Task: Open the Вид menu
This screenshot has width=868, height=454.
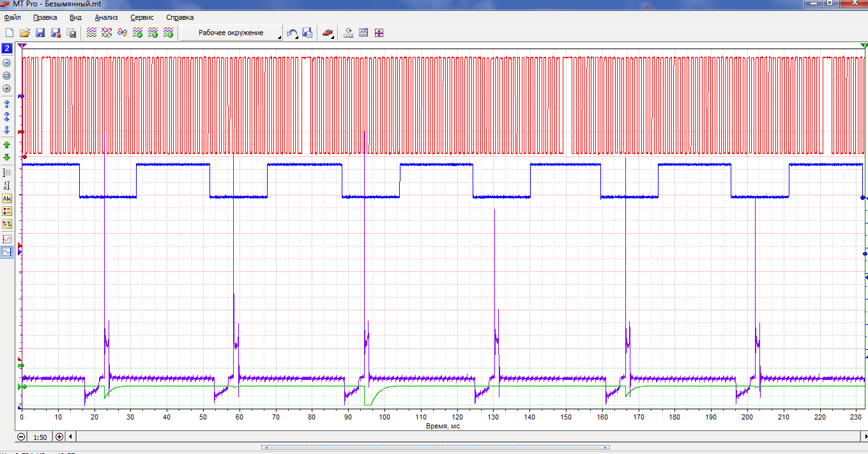Action: [x=75, y=17]
